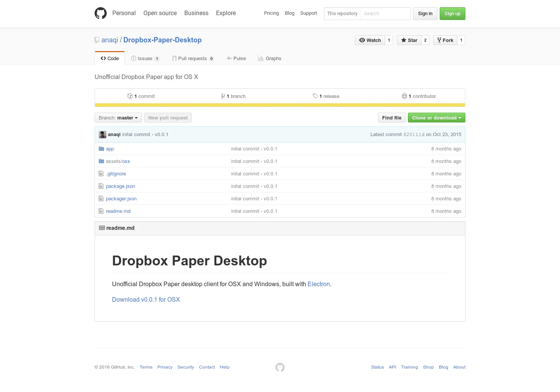The image size is (560, 392).
Task: View the 1 release page
Action: (x=326, y=96)
